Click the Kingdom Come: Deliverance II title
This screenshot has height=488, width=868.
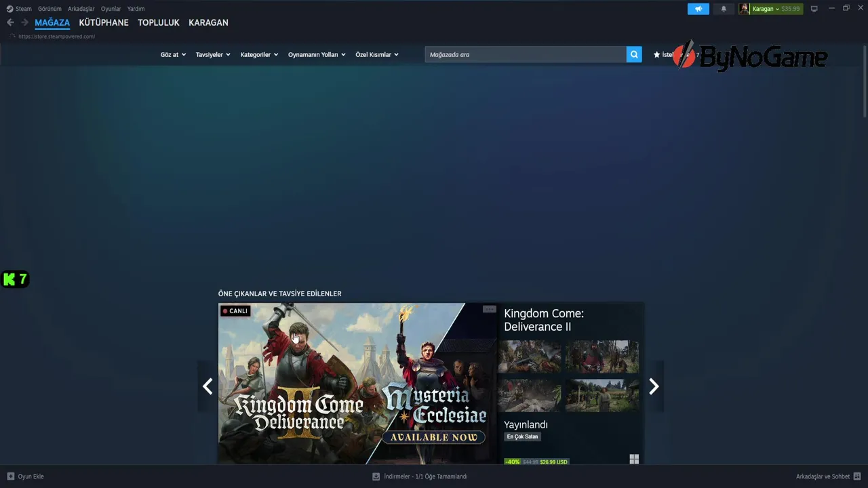click(544, 320)
